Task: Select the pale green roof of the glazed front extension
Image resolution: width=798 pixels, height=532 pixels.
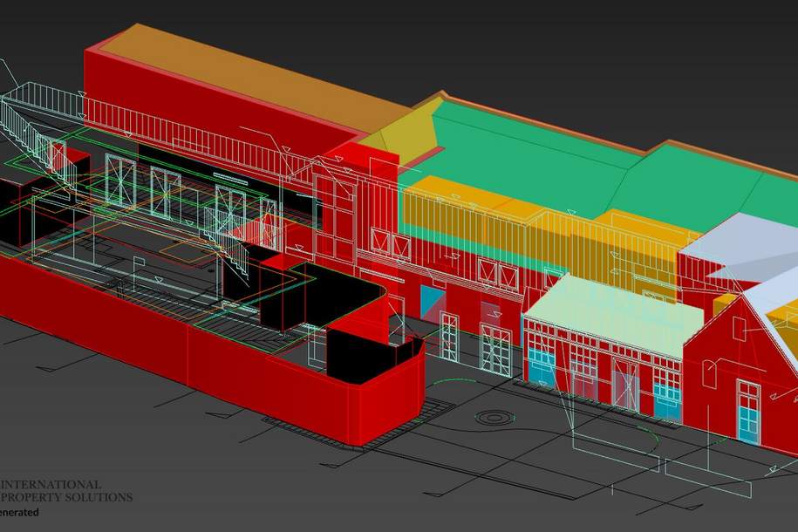Action: 613,315
